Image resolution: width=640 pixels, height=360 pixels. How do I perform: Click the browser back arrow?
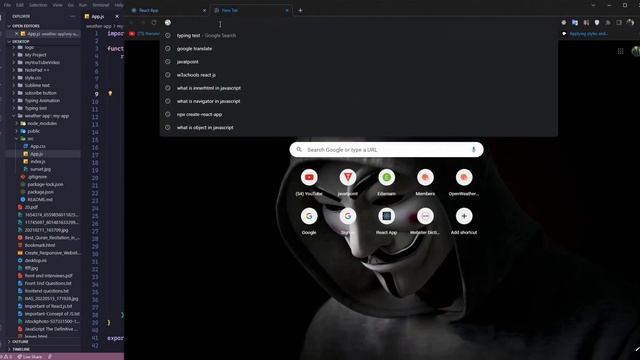pos(131,22)
